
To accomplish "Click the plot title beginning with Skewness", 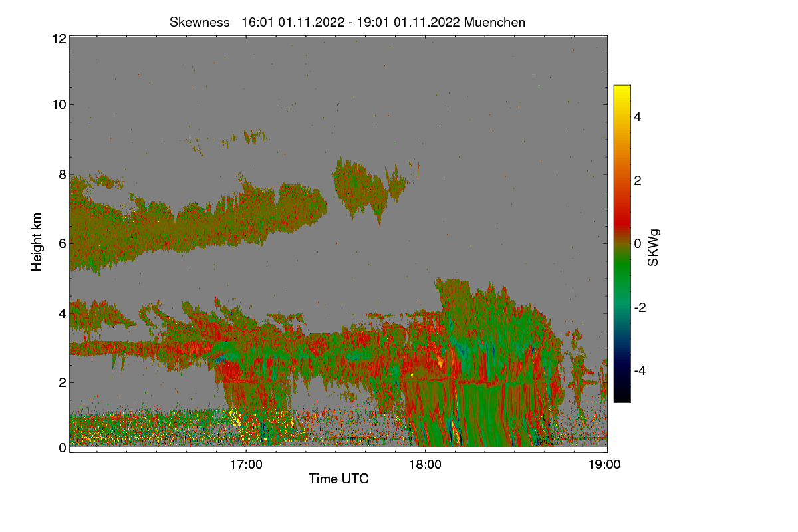I will 347,22.
